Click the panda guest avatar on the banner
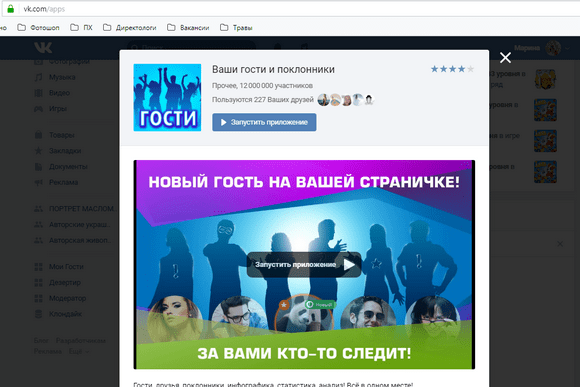 coord(304,314)
